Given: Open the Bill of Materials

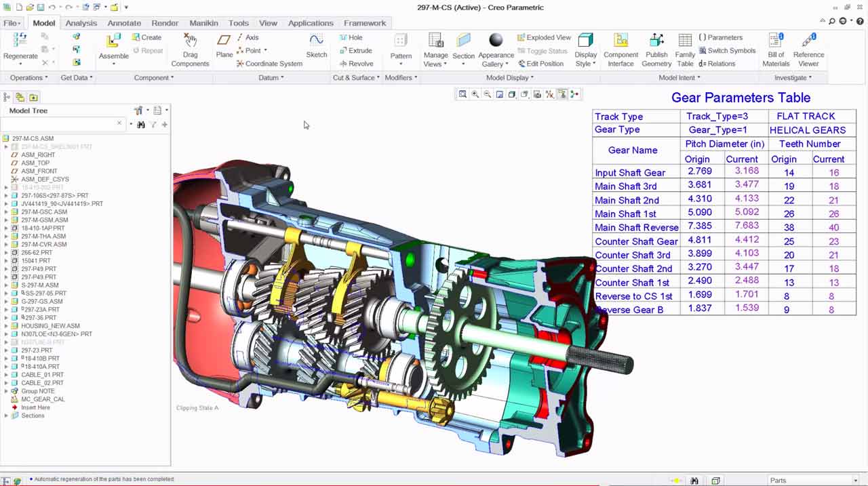Looking at the screenshot, I should 776,49.
